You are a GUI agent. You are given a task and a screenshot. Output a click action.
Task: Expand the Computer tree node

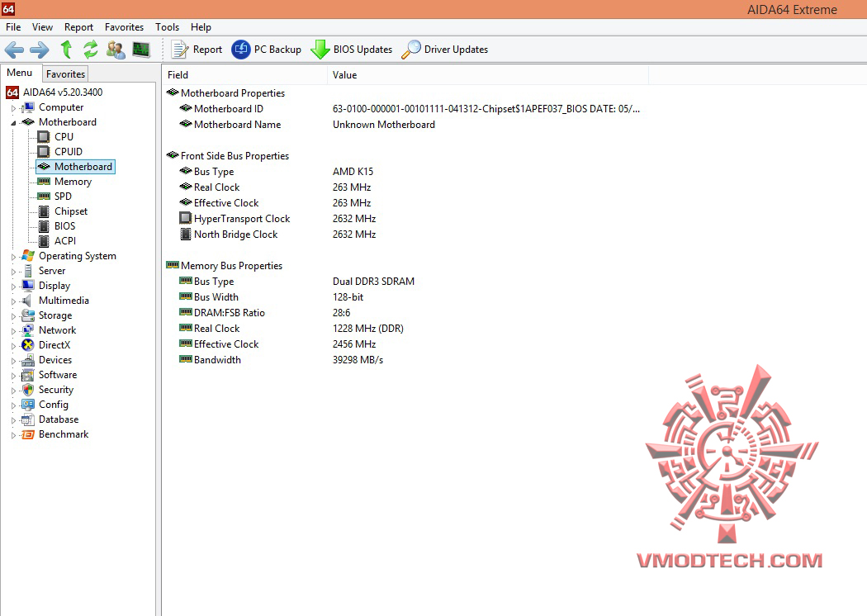pyautogui.click(x=13, y=108)
